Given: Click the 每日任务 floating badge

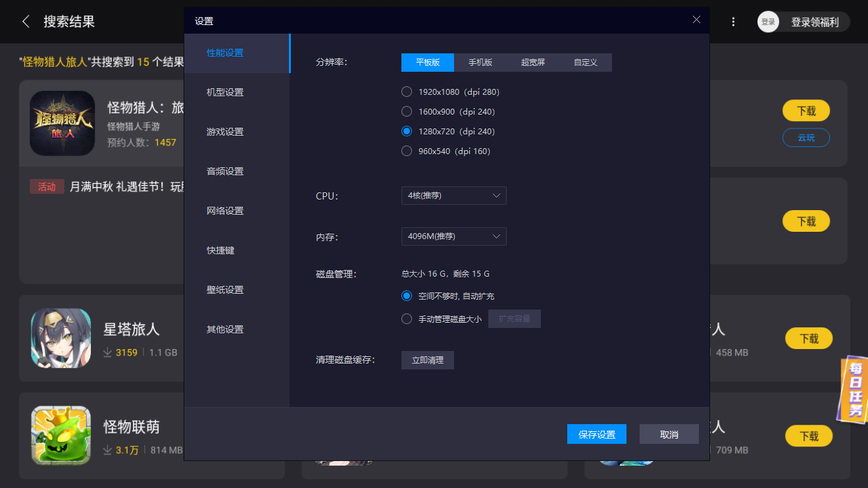Looking at the screenshot, I should [854, 390].
